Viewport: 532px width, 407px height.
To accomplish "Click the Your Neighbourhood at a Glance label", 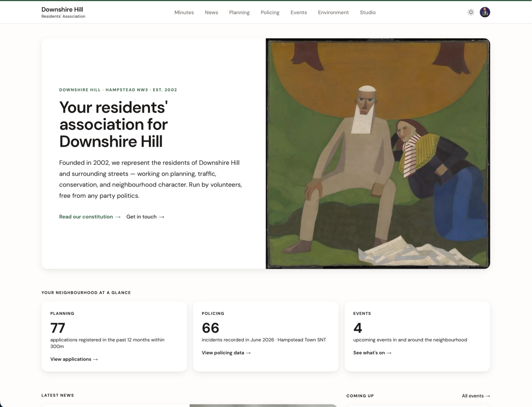I will click(x=86, y=293).
